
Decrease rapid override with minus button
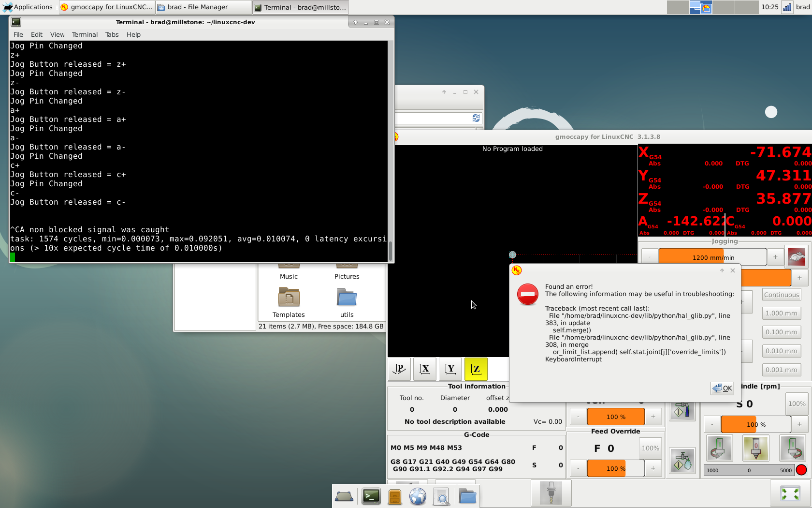578,417
